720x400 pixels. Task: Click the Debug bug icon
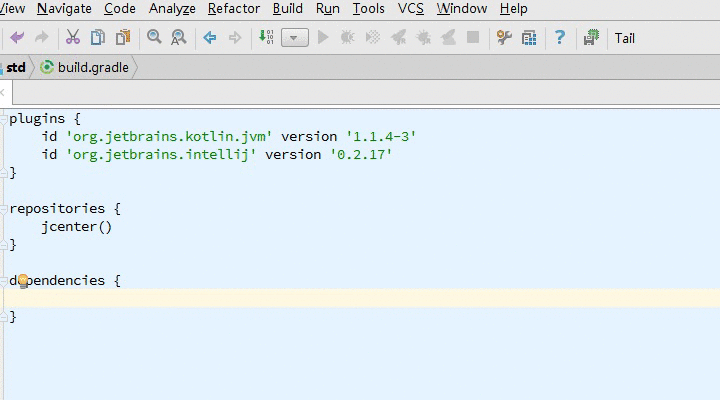pos(348,37)
